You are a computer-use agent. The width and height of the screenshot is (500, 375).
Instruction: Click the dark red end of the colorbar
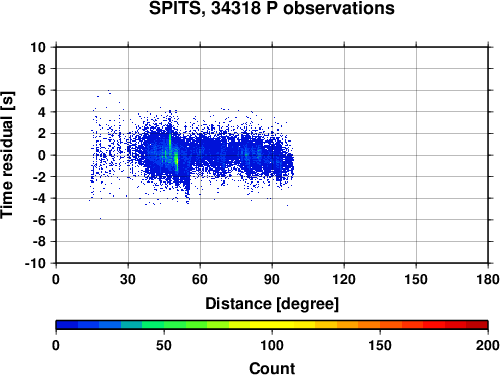point(477,325)
